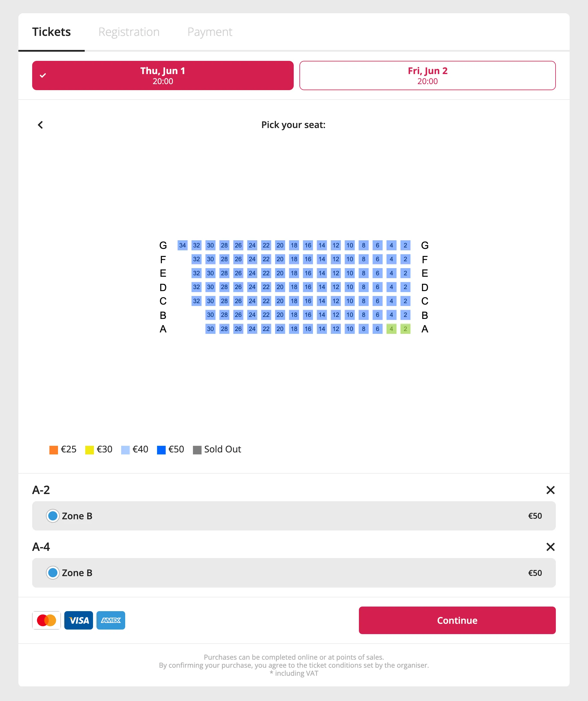Click the Mastercard payment icon

pyautogui.click(x=47, y=620)
